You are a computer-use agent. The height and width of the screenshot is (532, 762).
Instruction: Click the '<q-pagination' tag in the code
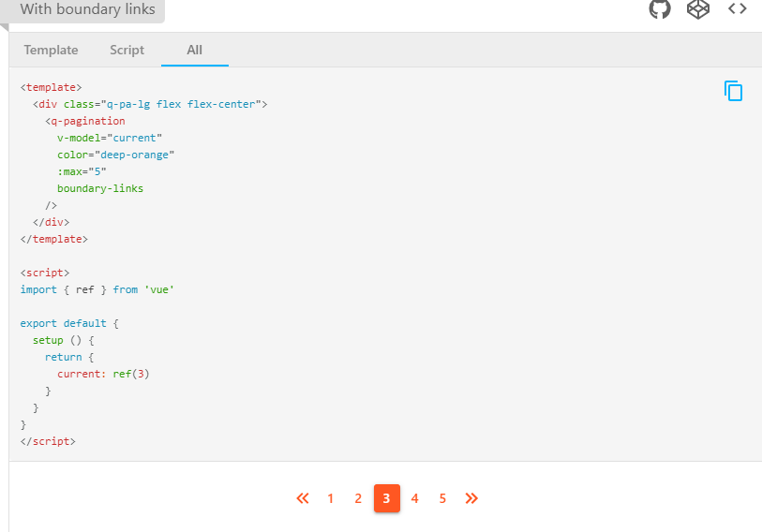click(x=85, y=121)
